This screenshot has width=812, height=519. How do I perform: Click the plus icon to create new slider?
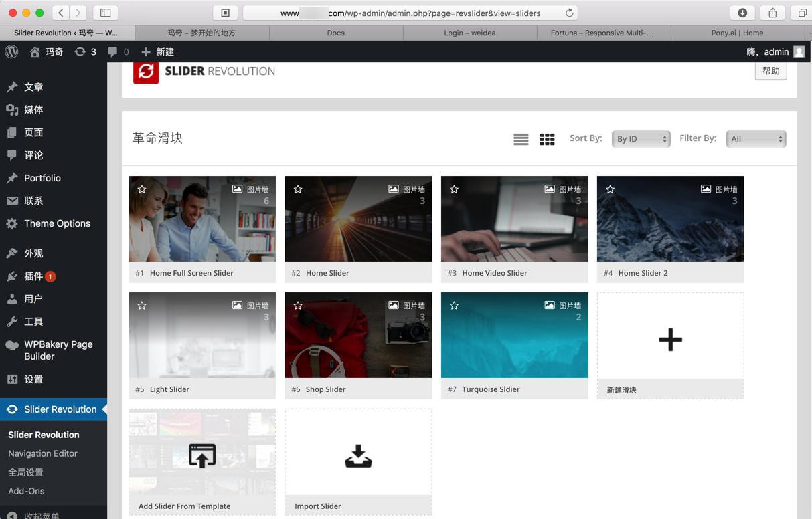click(x=670, y=340)
